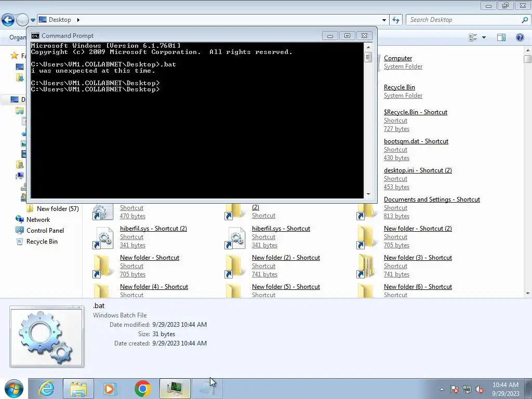Click the muted volume tray icon
Viewport: 532px width, 399px height.
(x=480, y=390)
